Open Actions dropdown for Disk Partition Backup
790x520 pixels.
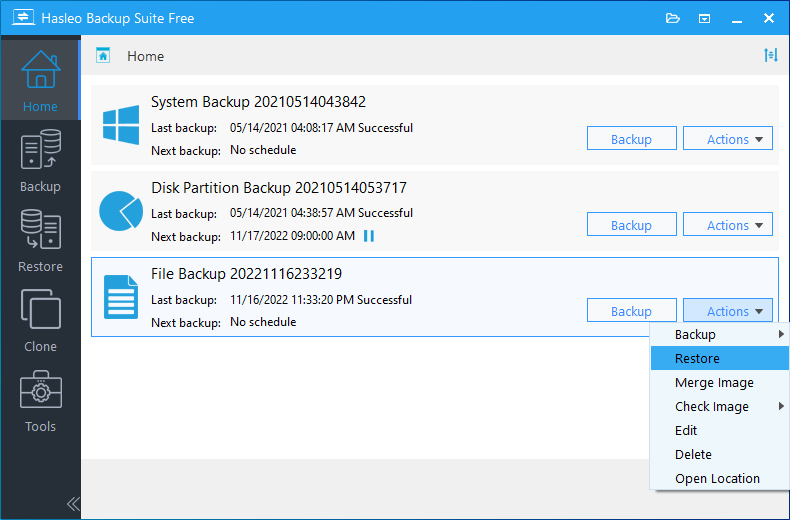coord(728,224)
